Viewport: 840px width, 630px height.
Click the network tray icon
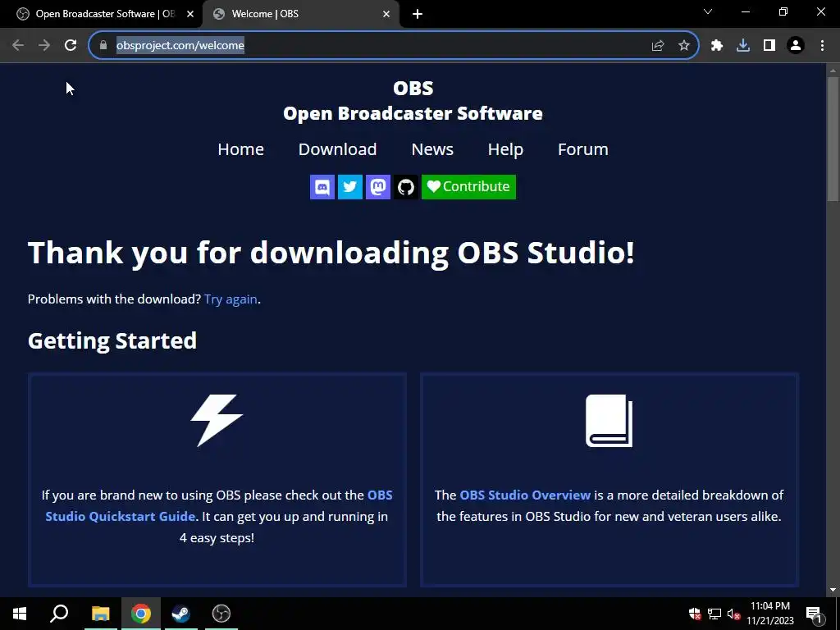point(714,614)
